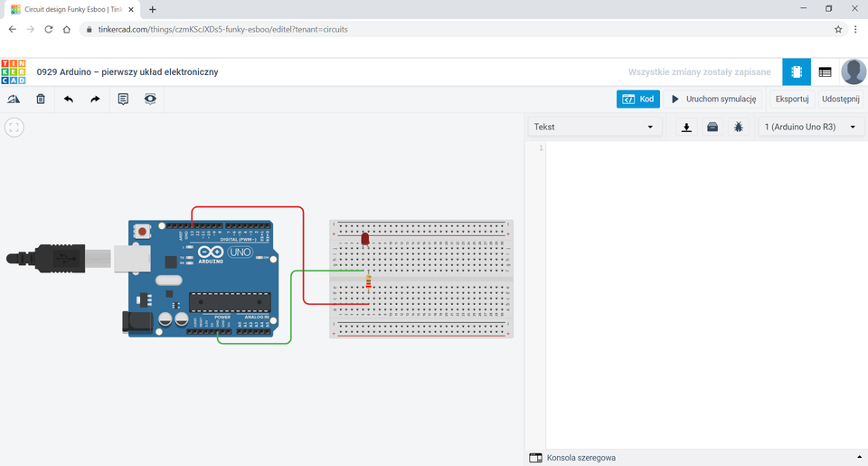Image resolution: width=868 pixels, height=466 pixels.
Task: Start simulation with Uruchom symulację
Action: click(x=713, y=100)
